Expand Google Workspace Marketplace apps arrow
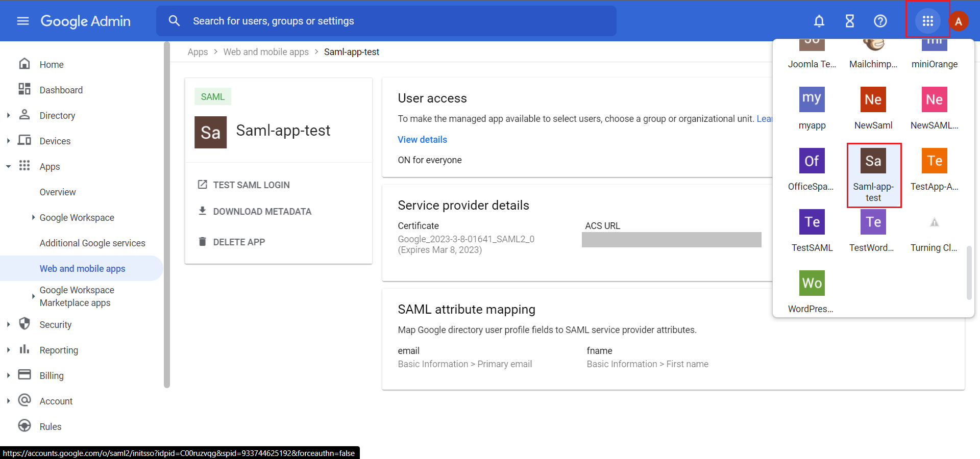 tap(33, 296)
